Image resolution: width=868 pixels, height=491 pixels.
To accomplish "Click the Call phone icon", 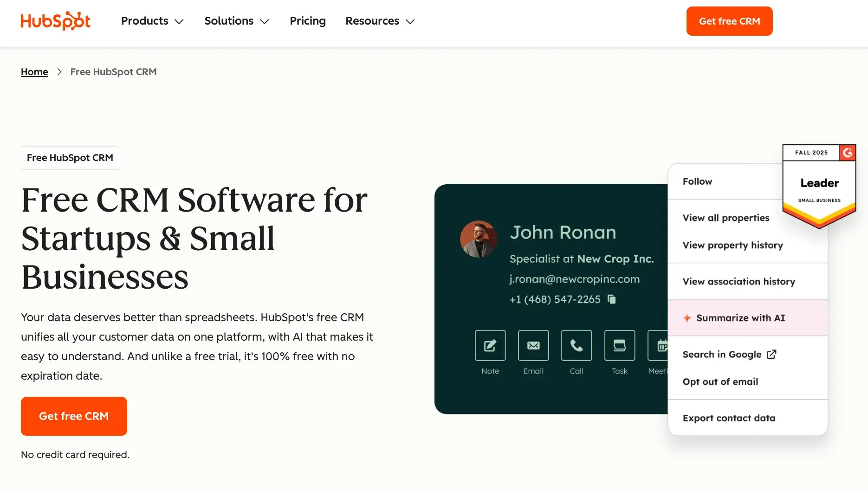I will coord(576,345).
